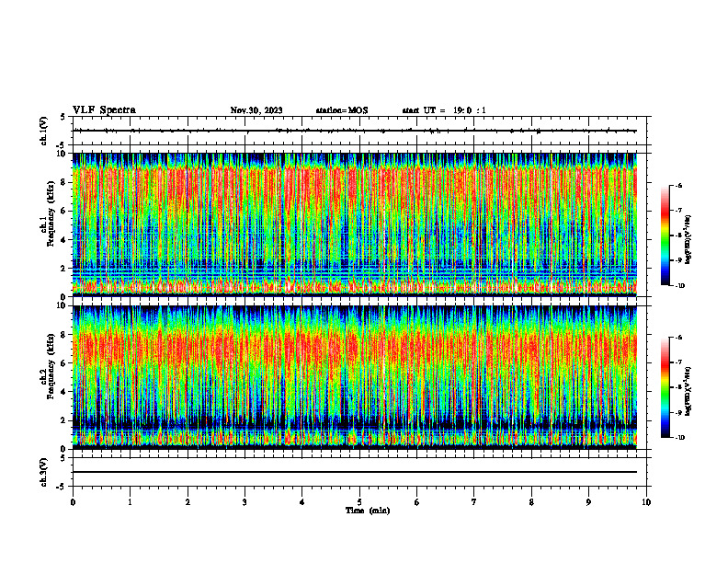Click time axis tick label '8'
The width and height of the screenshot is (728, 563).
click(531, 502)
